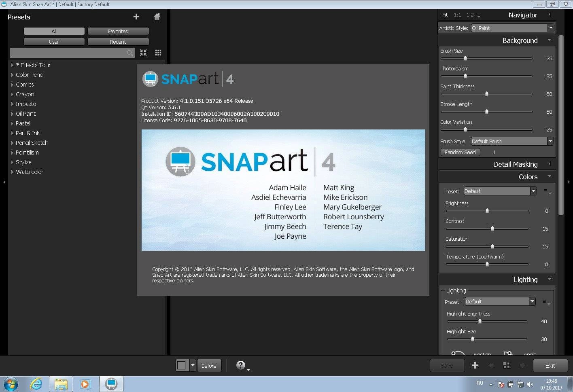Select Impasto category

click(x=26, y=104)
